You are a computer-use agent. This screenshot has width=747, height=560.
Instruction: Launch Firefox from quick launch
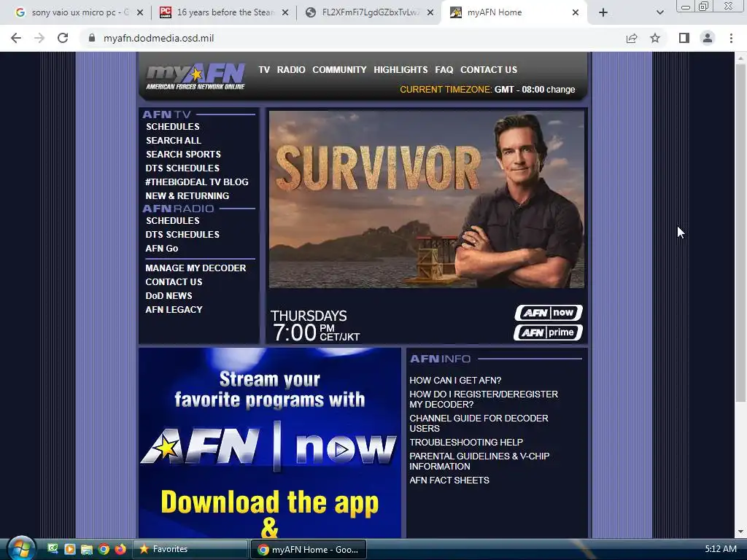tap(120, 549)
